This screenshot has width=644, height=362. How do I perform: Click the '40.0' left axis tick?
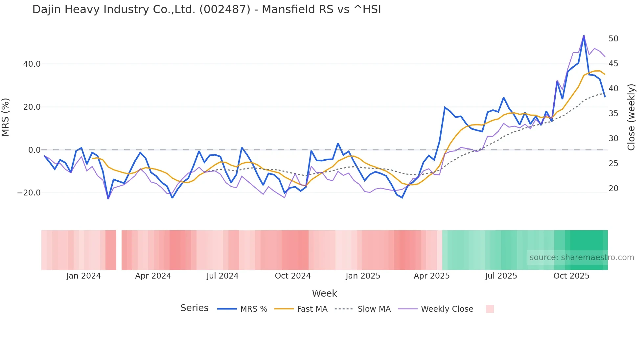[x=32, y=64]
